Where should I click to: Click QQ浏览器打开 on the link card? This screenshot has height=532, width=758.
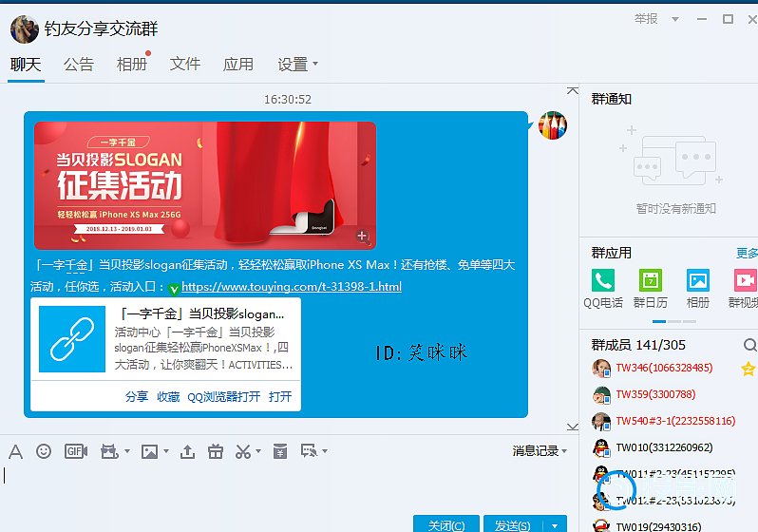[x=224, y=397]
